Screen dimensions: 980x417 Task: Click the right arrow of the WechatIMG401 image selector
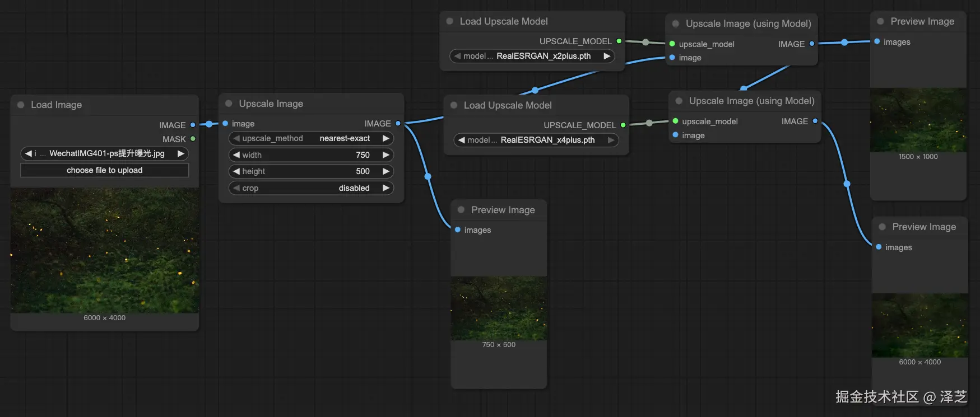[x=180, y=153]
